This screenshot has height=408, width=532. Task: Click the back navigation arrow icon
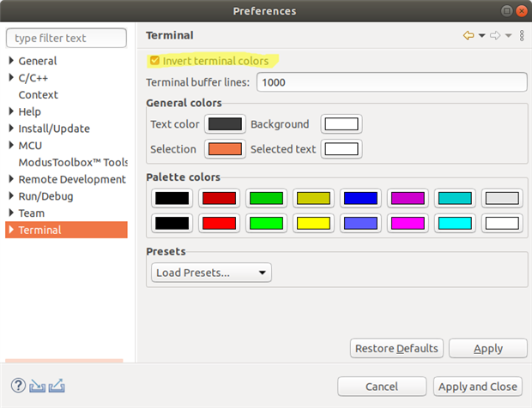click(x=469, y=35)
